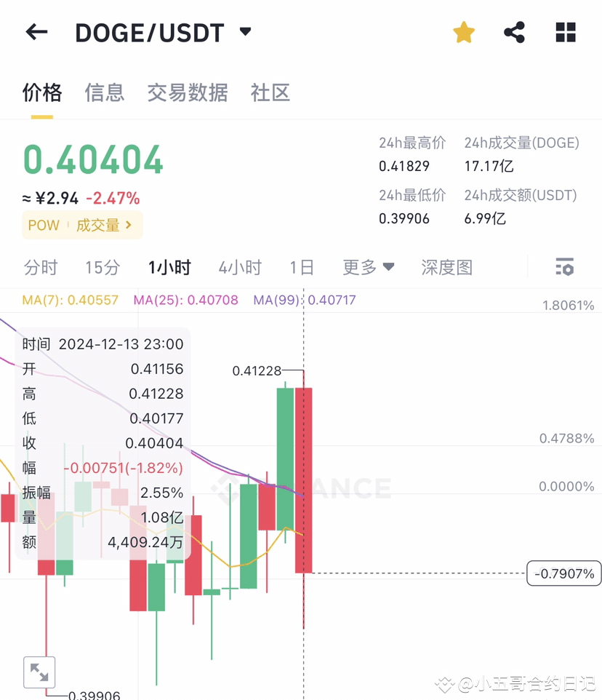Screen dimensions: 602x700
Task: Switch to the 交易数据 tab
Action: [188, 92]
